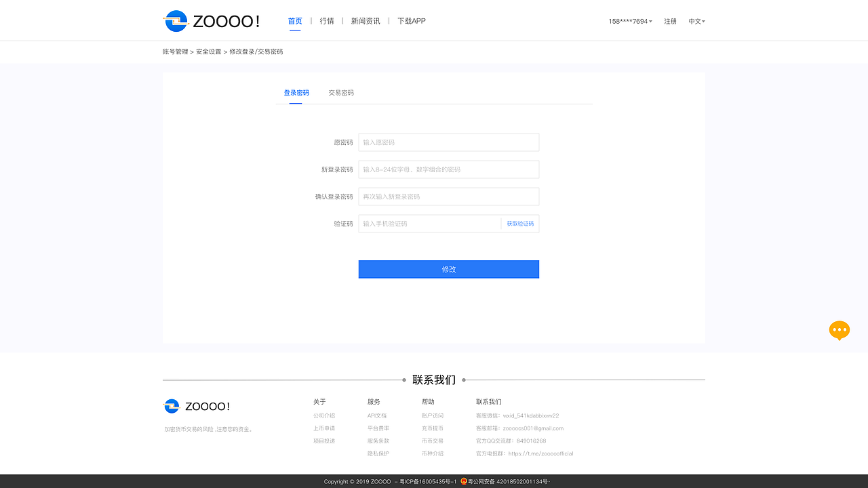Viewport: 868px width, 488px height.
Task: Open 充币提币 help link
Action: pyautogui.click(x=433, y=428)
